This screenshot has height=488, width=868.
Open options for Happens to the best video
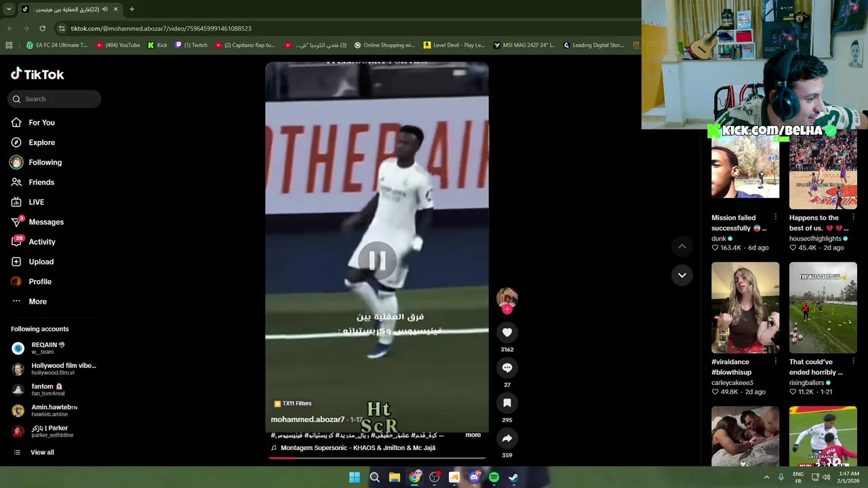tap(853, 218)
